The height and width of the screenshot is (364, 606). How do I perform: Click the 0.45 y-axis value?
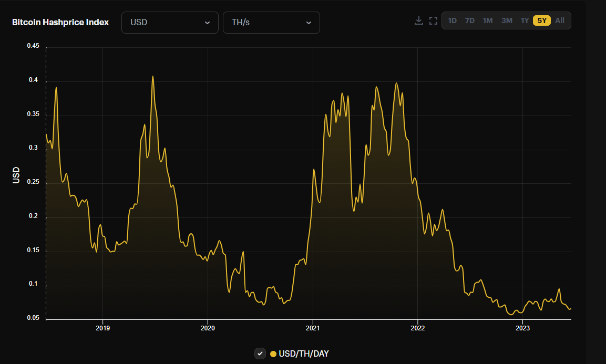tap(33, 46)
